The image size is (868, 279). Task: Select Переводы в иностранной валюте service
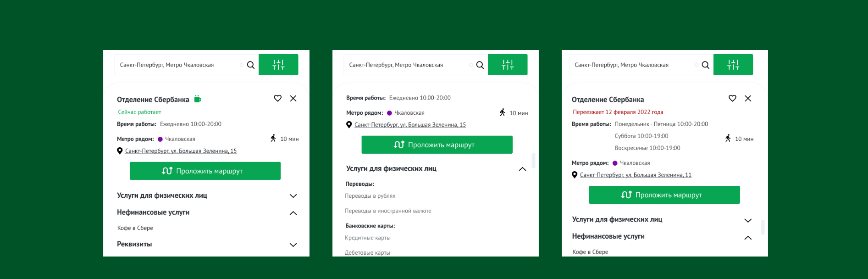coord(388,211)
